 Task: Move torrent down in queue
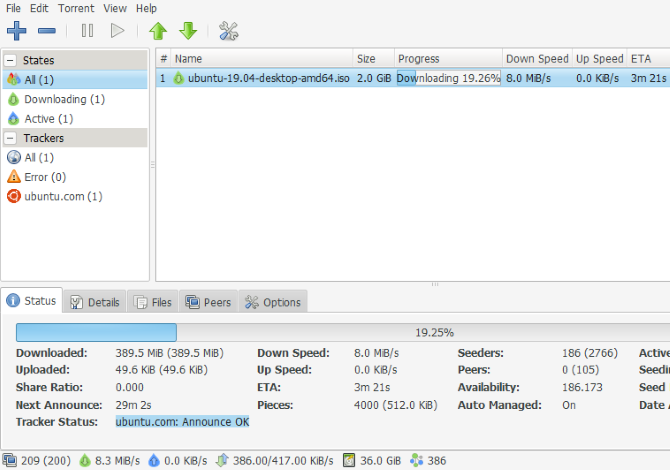pyautogui.click(x=188, y=31)
